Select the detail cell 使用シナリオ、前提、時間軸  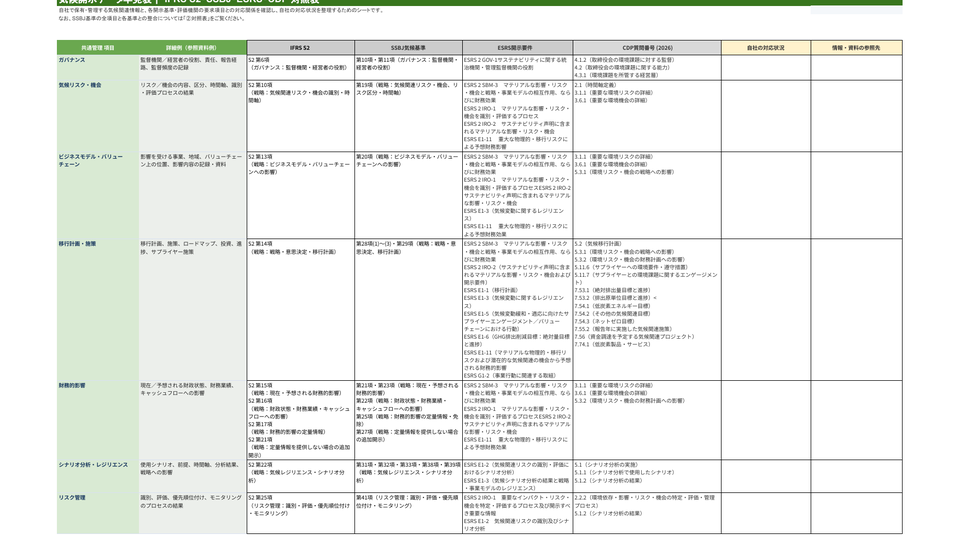192,476
